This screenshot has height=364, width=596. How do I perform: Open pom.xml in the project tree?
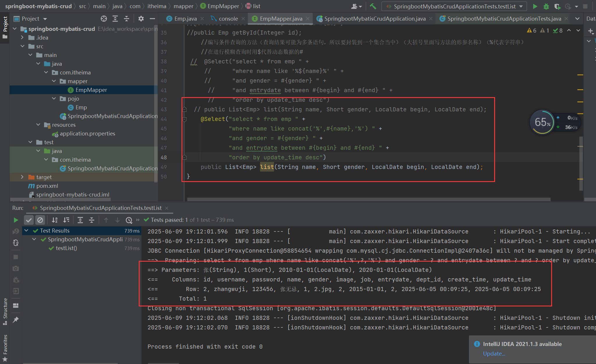(x=47, y=186)
